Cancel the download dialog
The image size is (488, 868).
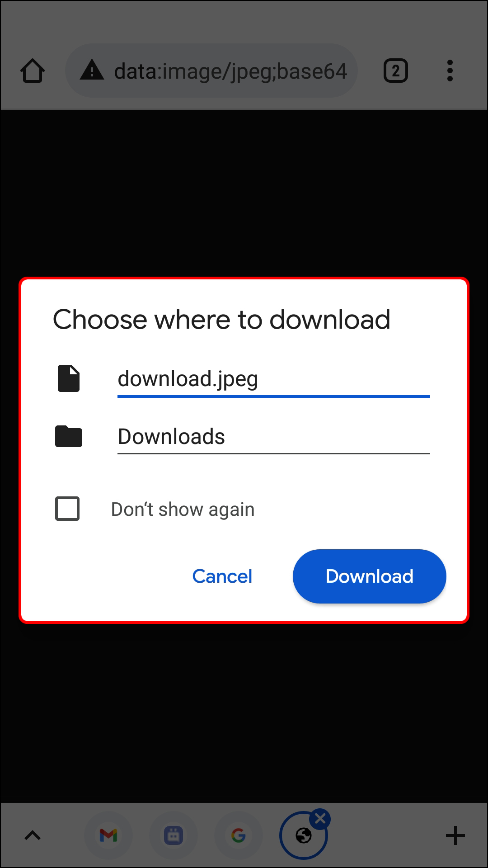pos(222,576)
